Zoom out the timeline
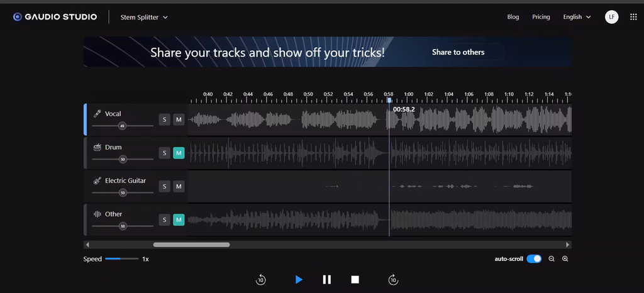This screenshot has width=644, height=293. point(552,259)
